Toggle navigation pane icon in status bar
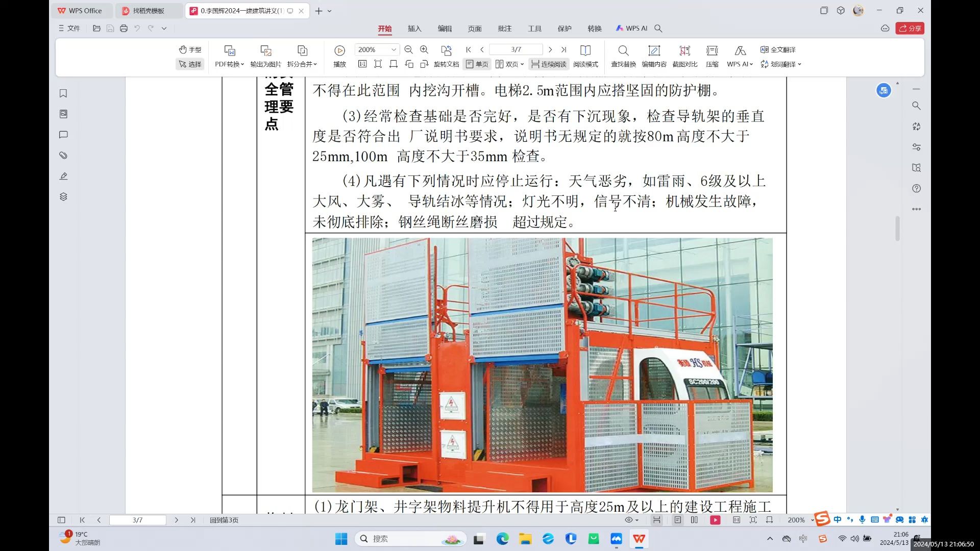This screenshot has height=551, width=980. (61, 520)
